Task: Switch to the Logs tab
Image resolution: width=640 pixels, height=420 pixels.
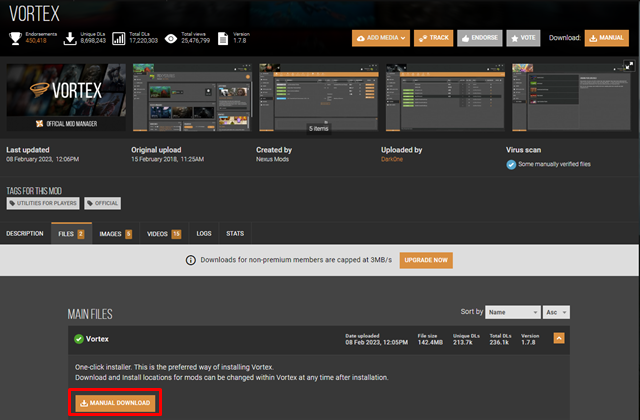Action: [204, 233]
